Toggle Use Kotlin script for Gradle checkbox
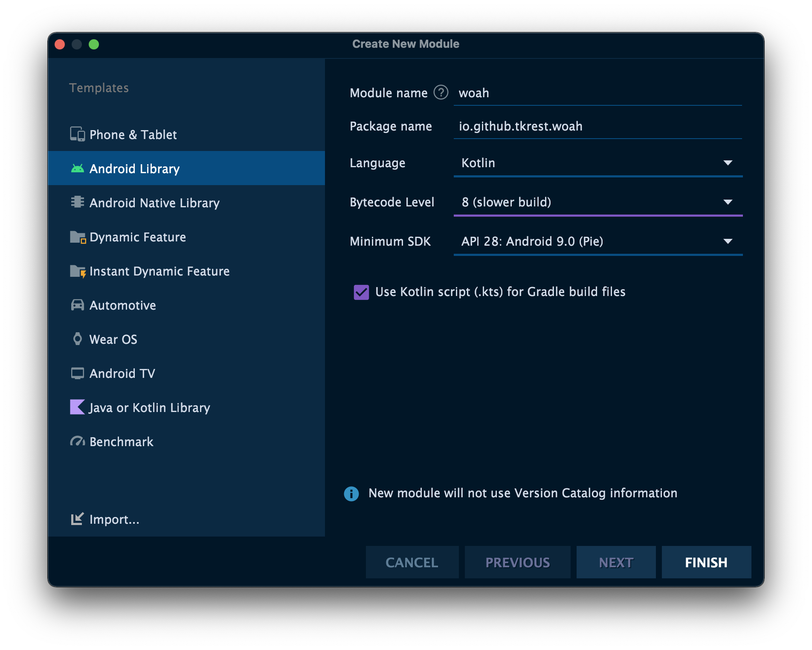This screenshot has width=812, height=650. point(361,292)
